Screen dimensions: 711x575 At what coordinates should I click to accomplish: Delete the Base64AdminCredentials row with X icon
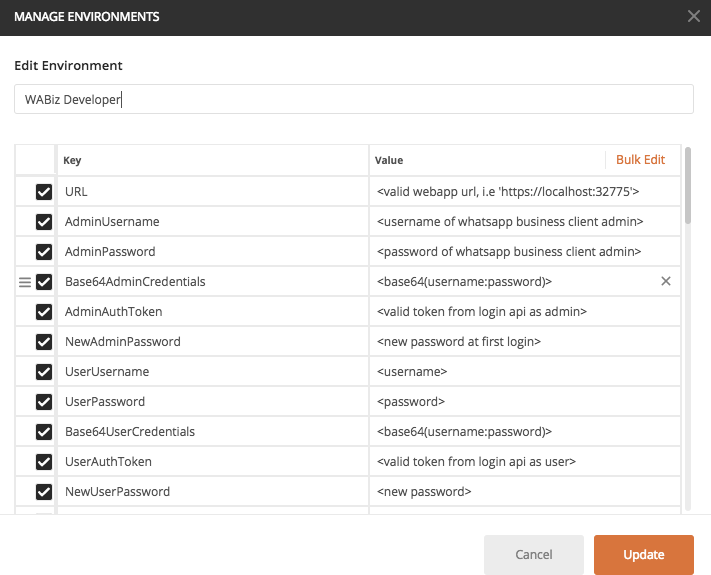[666, 282]
